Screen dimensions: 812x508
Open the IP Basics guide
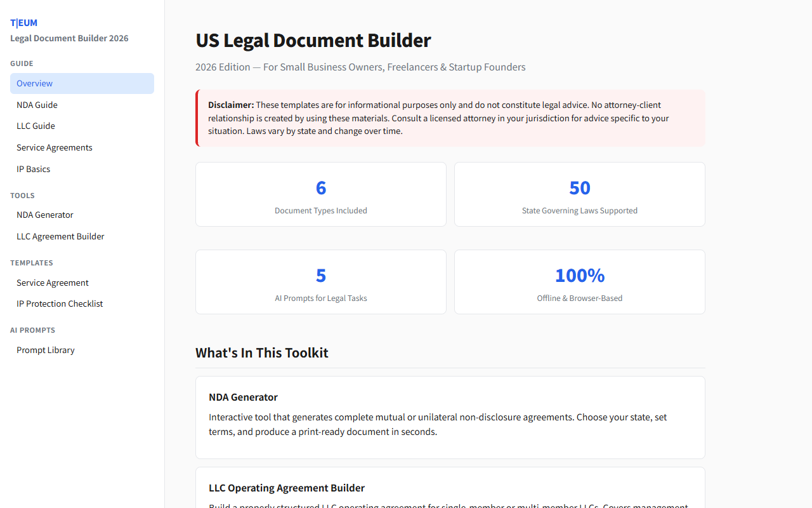pyautogui.click(x=33, y=168)
